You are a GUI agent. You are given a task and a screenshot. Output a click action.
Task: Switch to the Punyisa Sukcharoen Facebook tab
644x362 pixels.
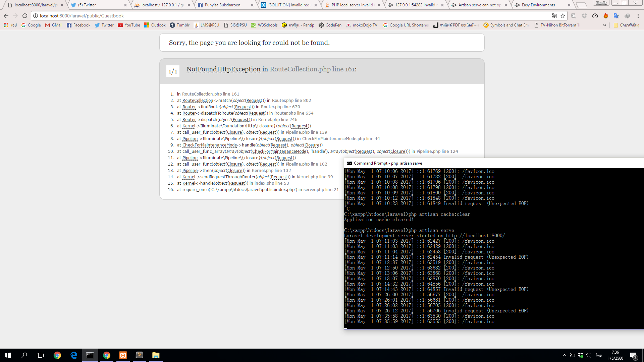[226, 5]
